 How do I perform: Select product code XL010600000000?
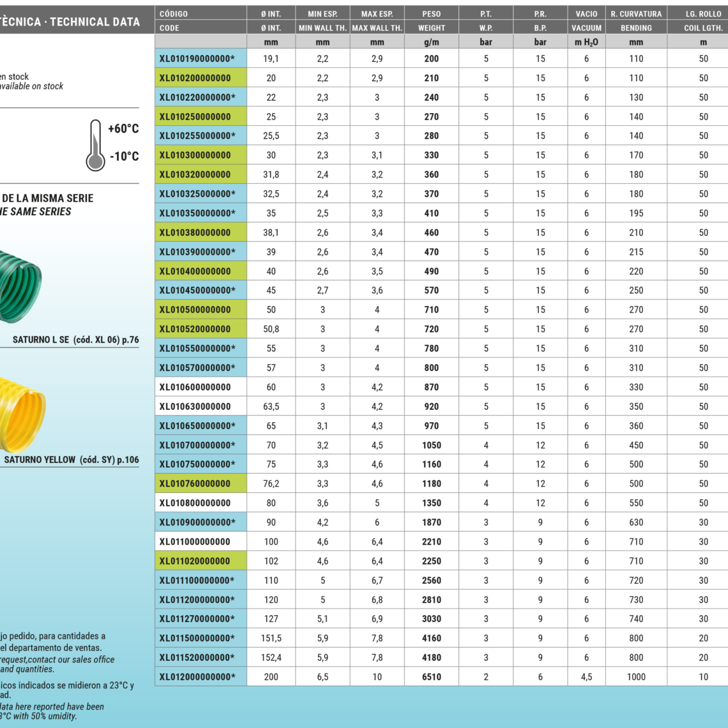click(195, 387)
